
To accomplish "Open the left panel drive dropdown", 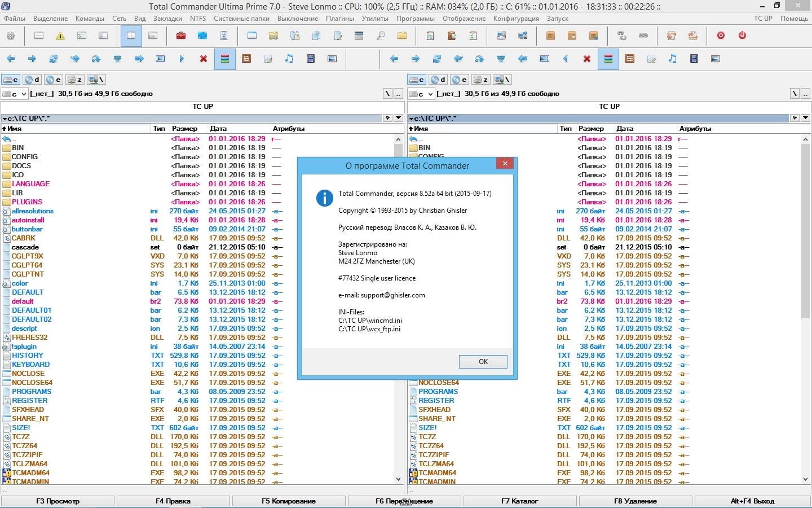I will coord(15,94).
